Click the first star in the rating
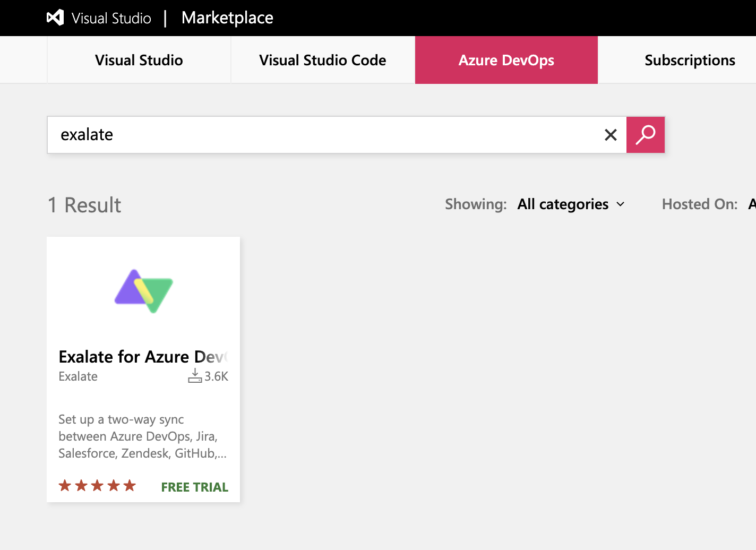This screenshot has width=756, height=550. (x=65, y=485)
